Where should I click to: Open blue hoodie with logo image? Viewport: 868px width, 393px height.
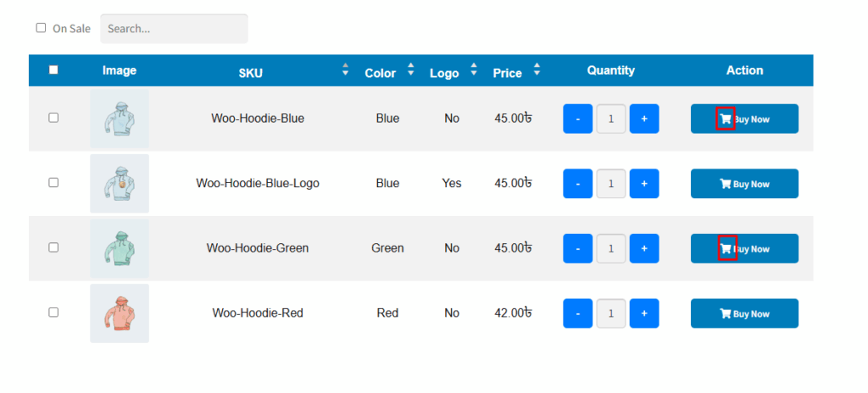coord(120,183)
